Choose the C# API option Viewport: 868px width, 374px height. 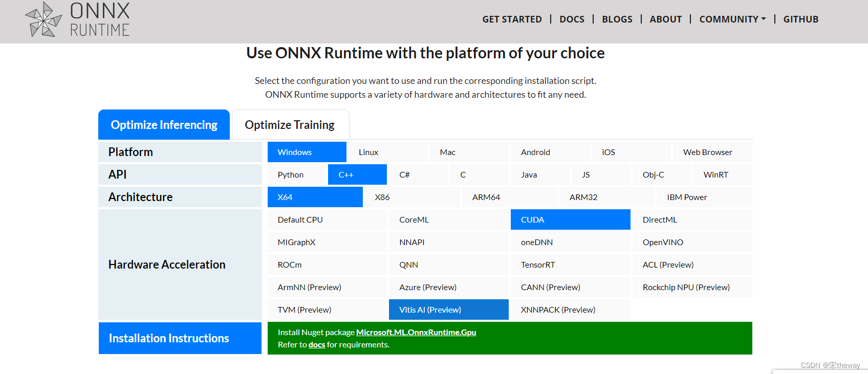[418, 174]
